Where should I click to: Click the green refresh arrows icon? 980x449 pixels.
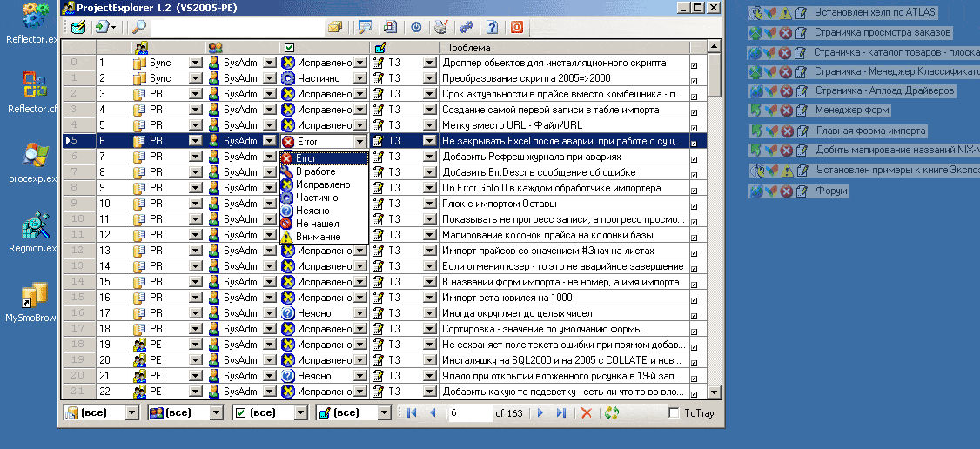[x=611, y=412]
